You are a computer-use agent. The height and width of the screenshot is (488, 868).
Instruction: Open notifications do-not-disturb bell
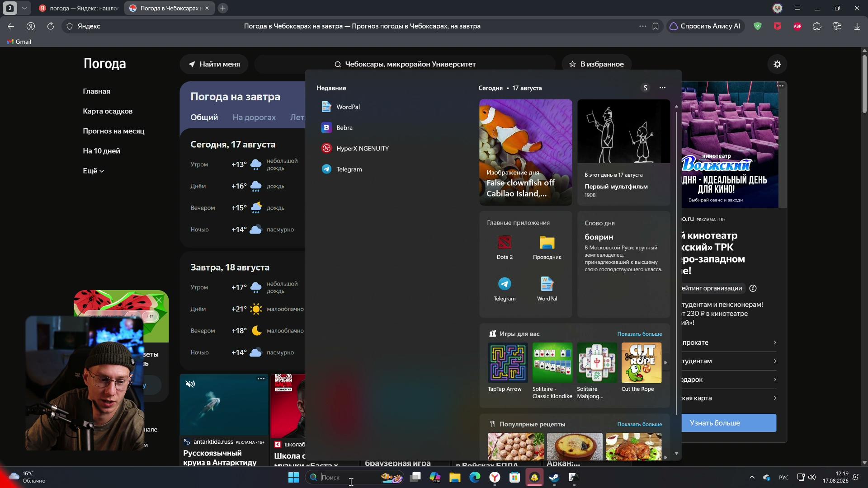[855, 477]
